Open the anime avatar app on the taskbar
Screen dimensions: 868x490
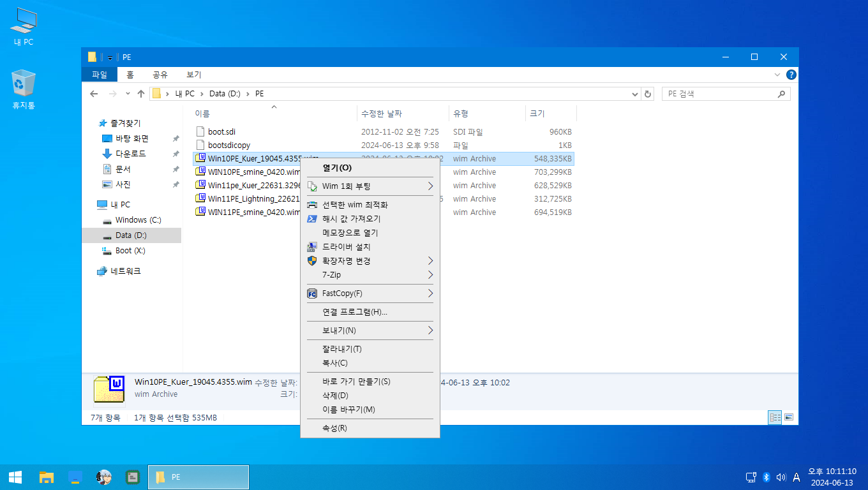pyautogui.click(x=104, y=477)
